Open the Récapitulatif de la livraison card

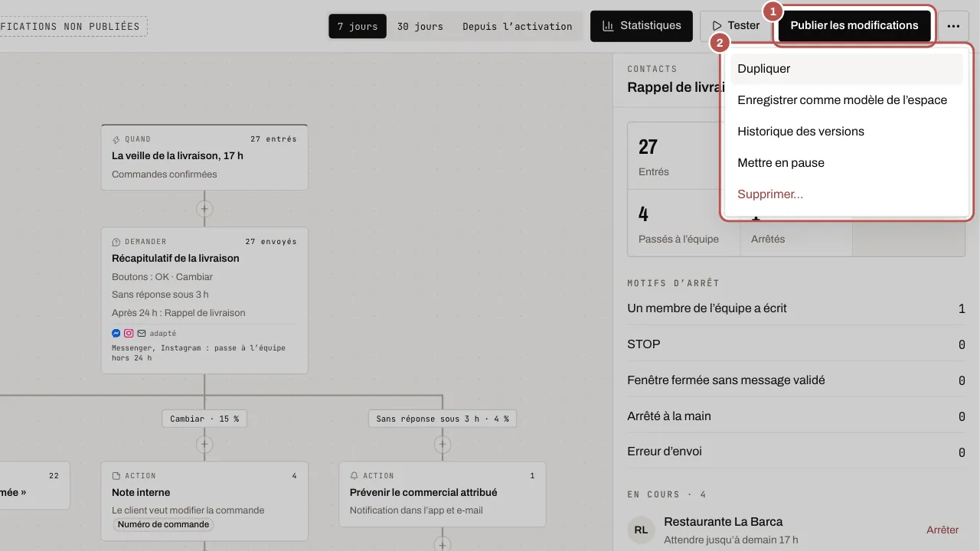[x=204, y=300]
